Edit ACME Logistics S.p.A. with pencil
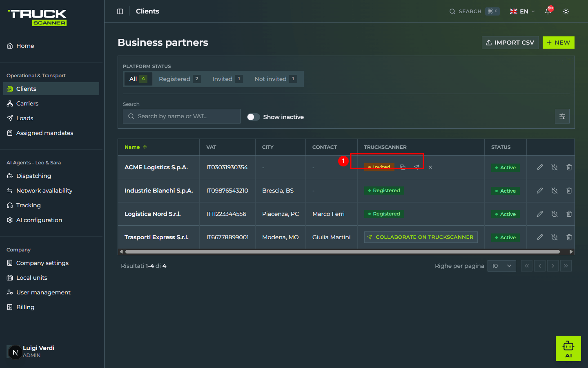 click(x=540, y=167)
